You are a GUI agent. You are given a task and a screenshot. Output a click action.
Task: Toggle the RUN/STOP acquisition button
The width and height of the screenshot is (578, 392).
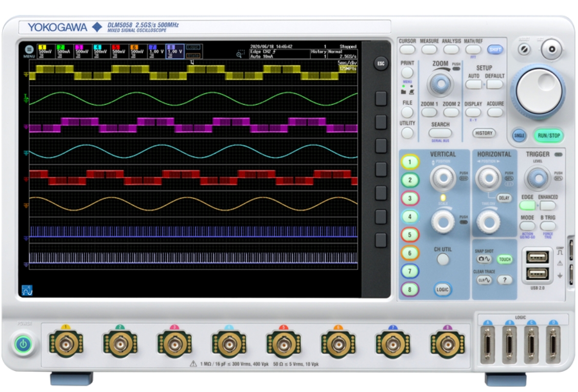[548, 135]
